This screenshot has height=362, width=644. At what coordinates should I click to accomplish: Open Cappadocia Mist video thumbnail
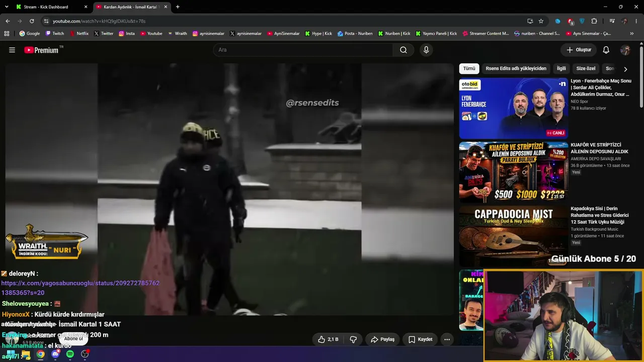point(514,236)
